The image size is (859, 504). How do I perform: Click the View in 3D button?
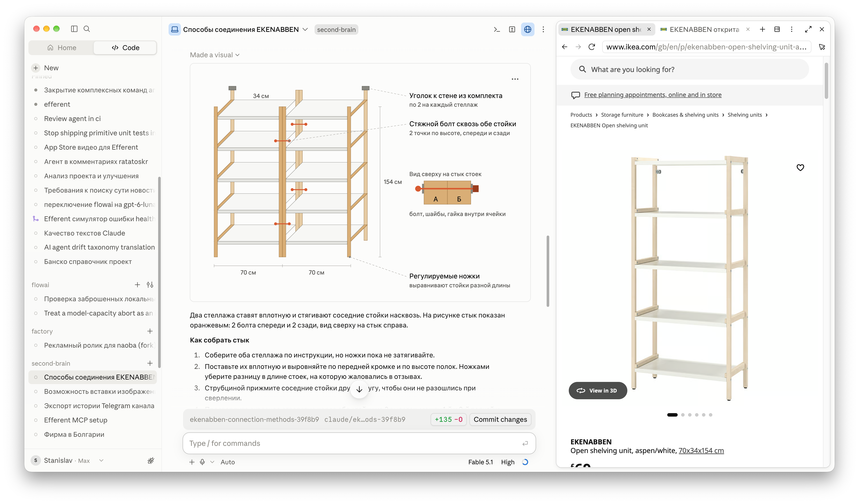click(x=598, y=391)
